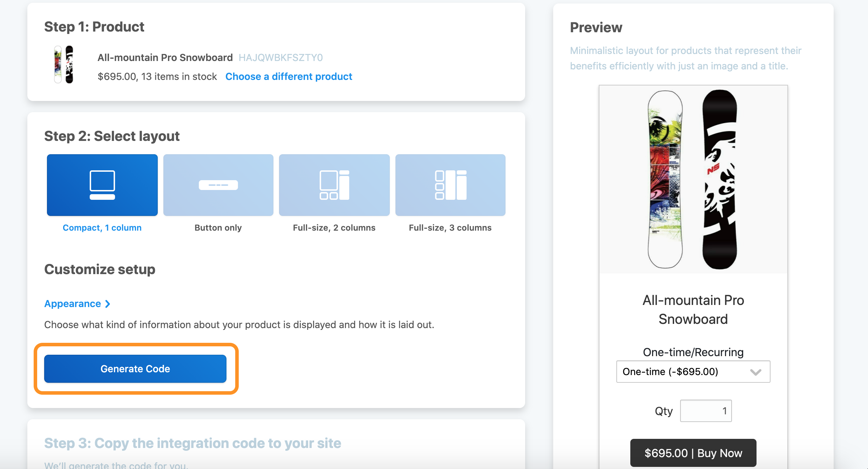The height and width of the screenshot is (469, 868).
Task: Click the dropdown arrow beside One-time (-$695.00)
Action: 755,372
